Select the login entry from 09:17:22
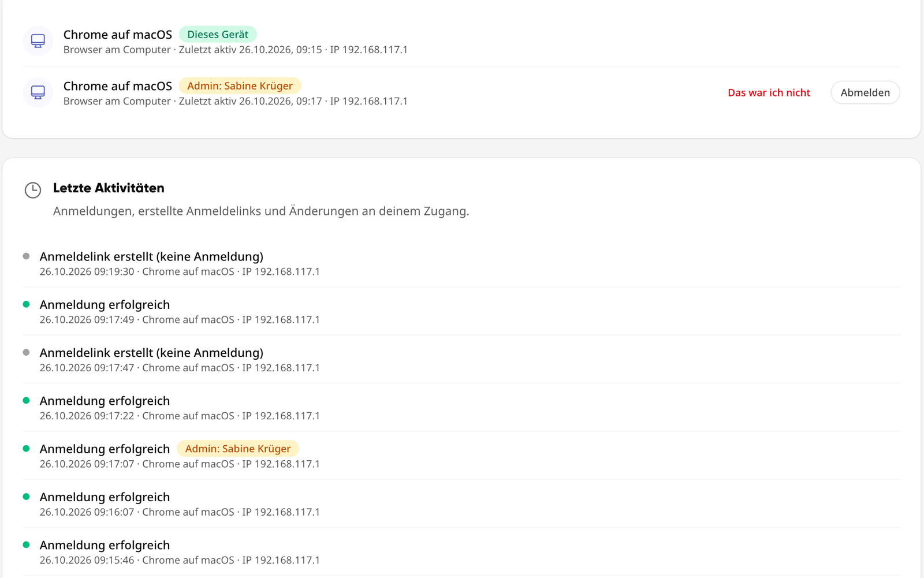Viewport: 924px width, 578px height. [461, 408]
